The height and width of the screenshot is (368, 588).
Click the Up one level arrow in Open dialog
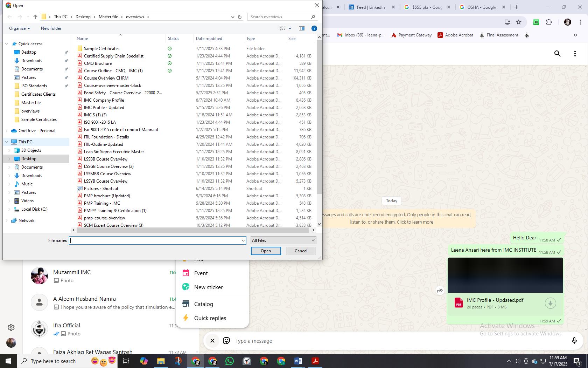tap(35, 17)
